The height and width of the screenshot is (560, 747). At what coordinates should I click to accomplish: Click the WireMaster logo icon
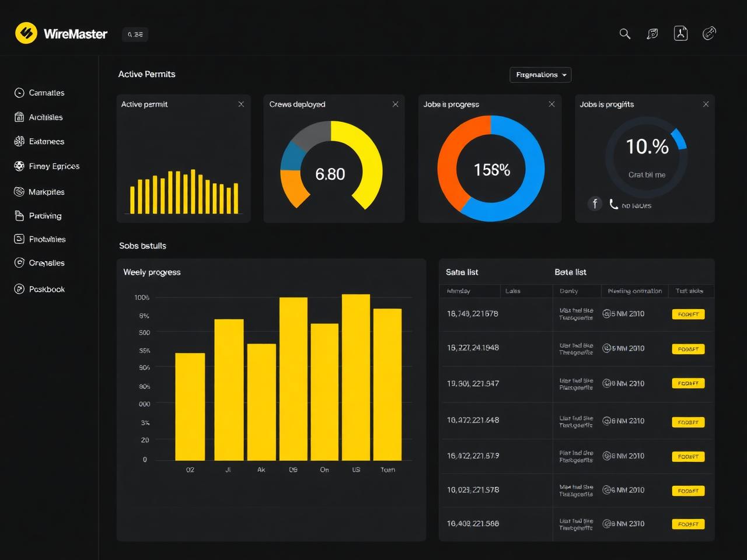(26, 33)
